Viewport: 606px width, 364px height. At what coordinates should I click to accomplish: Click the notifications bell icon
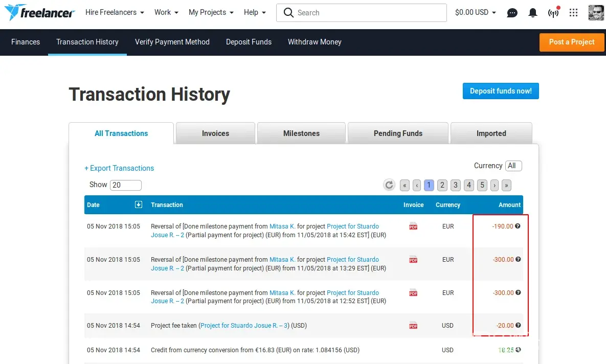point(533,13)
